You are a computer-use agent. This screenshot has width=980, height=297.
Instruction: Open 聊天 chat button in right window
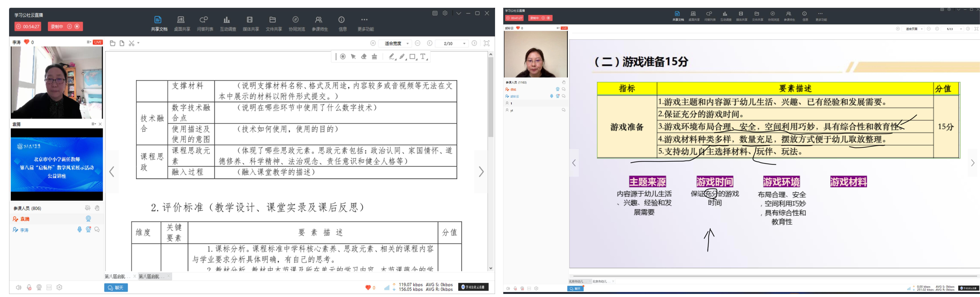click(575, 289)
